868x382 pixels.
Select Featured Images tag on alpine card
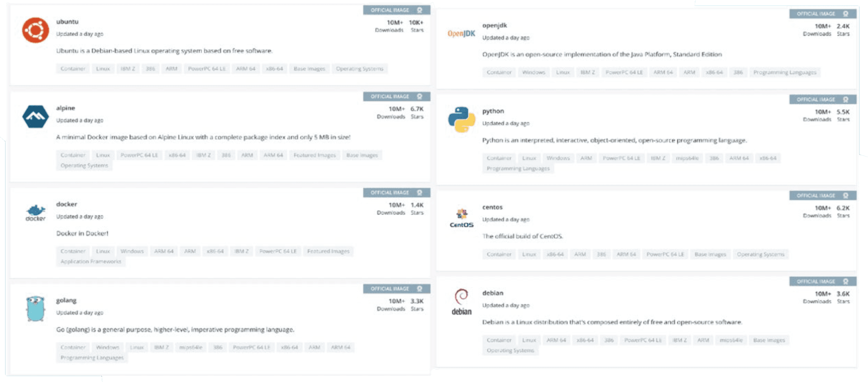point(314,155)
